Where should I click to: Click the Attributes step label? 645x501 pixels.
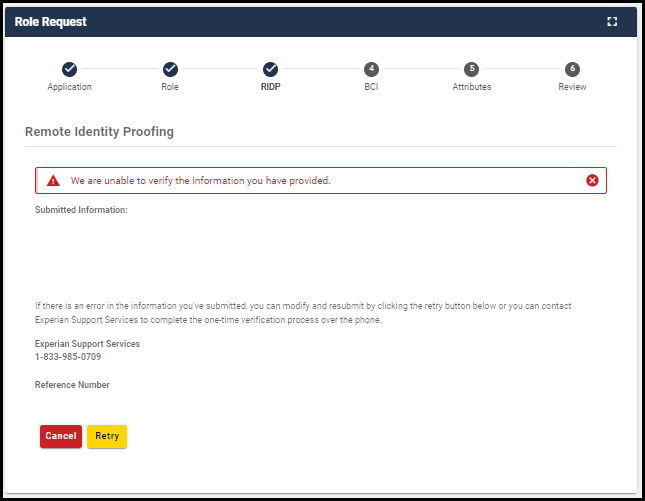coord(472,87)
